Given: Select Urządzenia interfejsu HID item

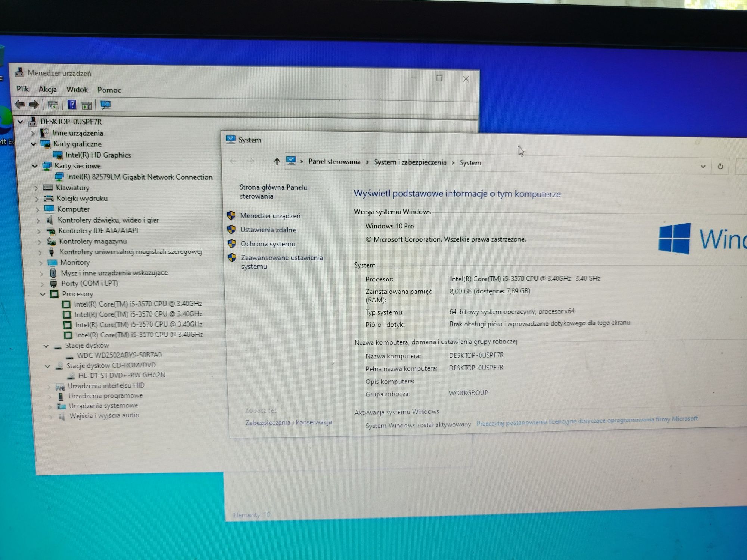Looking at the screenshot, I should pyautogui.click(x=106, y=386).
